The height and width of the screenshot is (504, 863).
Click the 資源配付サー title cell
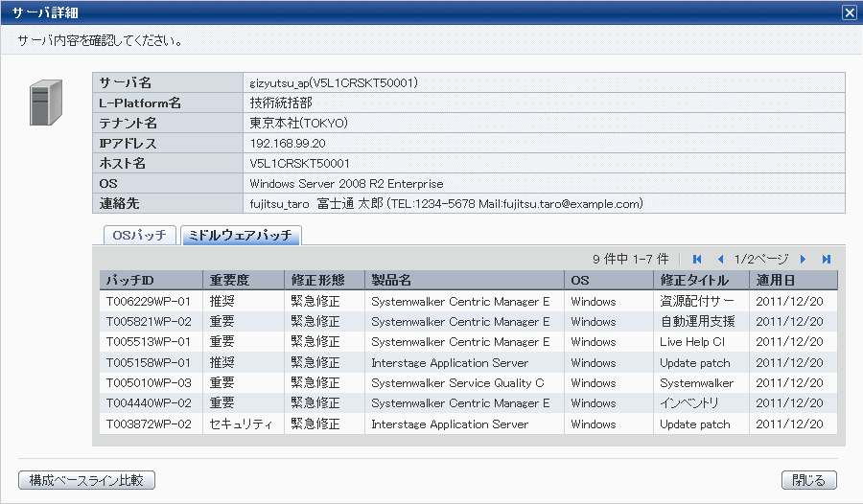[x=697, y=302]
